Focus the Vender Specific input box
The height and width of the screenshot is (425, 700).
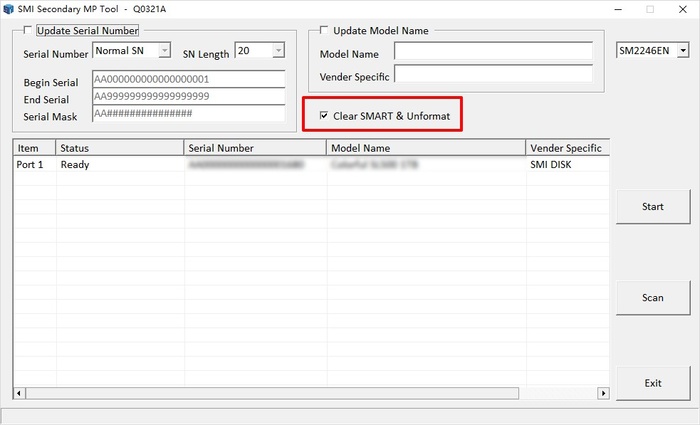(492, 75)
